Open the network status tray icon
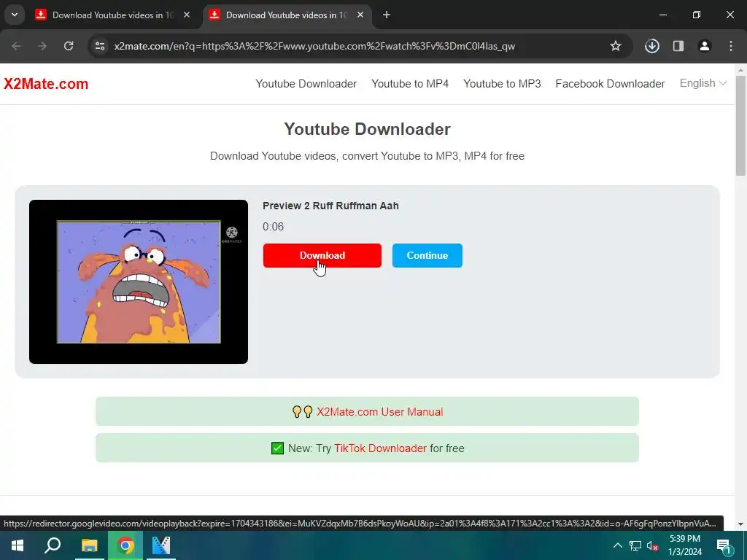Image resolution: width=747 pixels, height=560 pixels. tap(635, 545)
